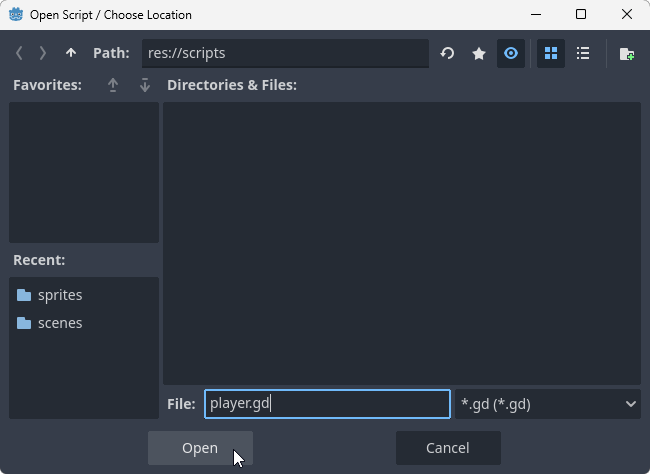Click the Open button
This screenshot has height=474, width=650.
pos(200,448)
